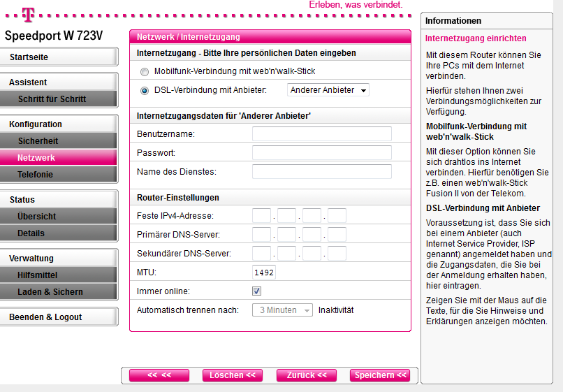
Task: Click third octet of Sekundärer DNS-Server
Action: coord(312,254)
